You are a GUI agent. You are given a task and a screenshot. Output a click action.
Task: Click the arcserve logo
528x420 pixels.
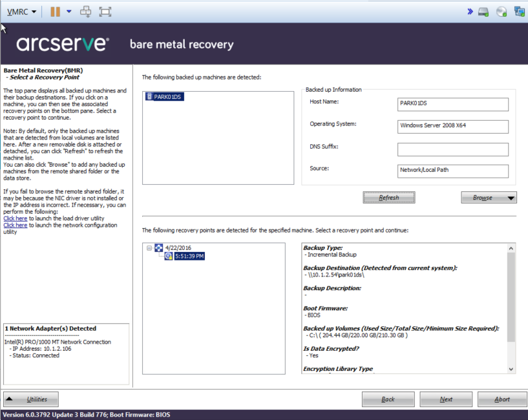(63, 44)
